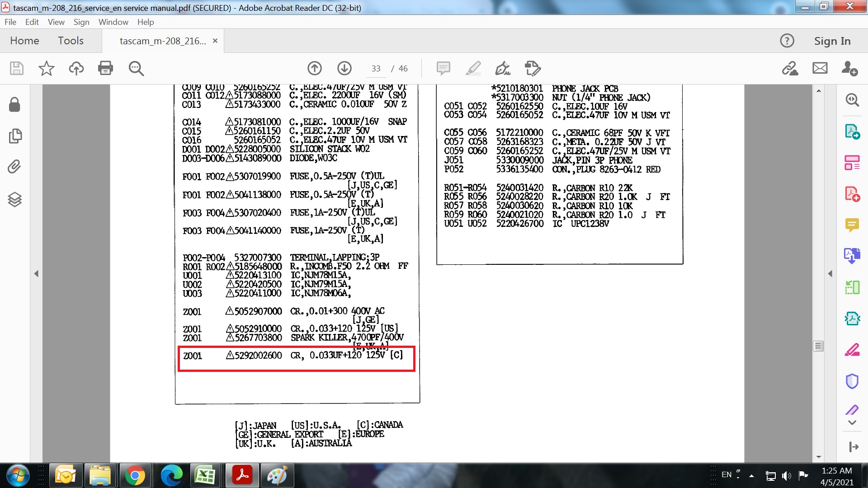Open the Window menu
Viewport: 868px width, 488px height.
pyautogui.click(x=113, y=22)
